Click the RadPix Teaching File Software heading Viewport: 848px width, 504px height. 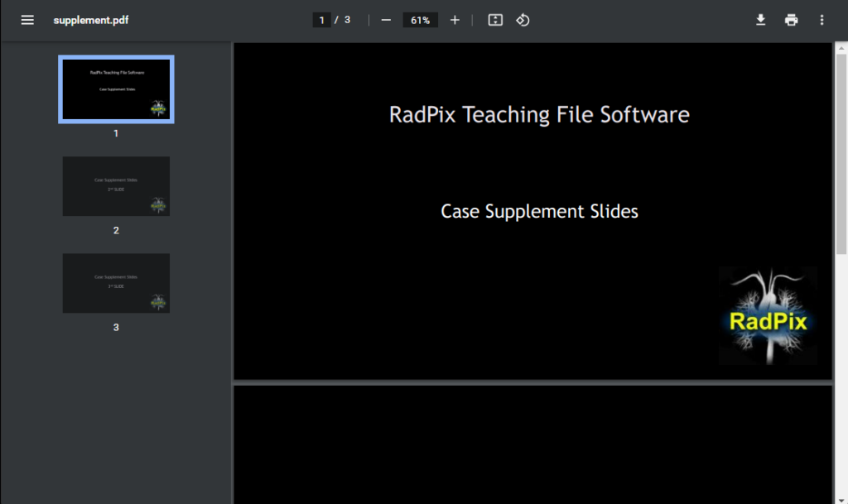click(x=539, y=114)
